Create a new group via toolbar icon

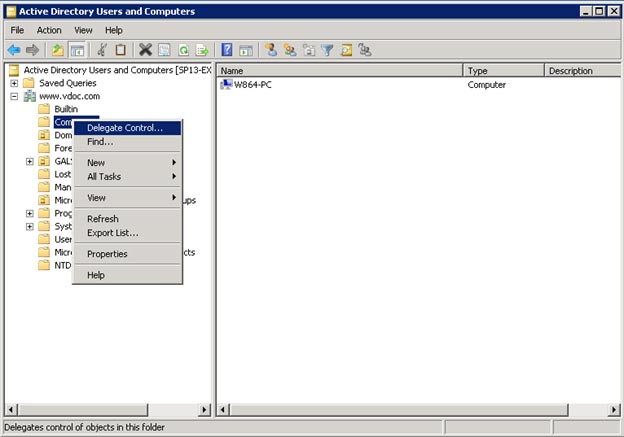pyautogui.click(x=290, y=50)
